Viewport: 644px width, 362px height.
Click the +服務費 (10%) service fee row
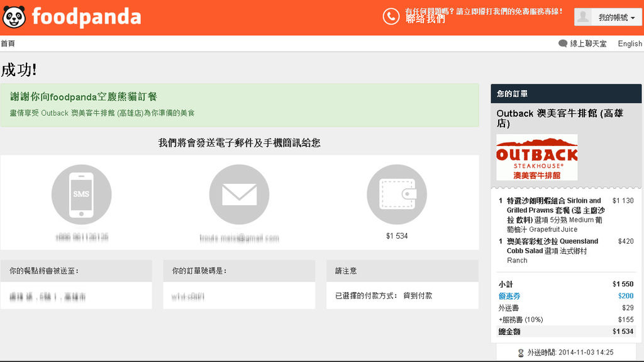566,320
